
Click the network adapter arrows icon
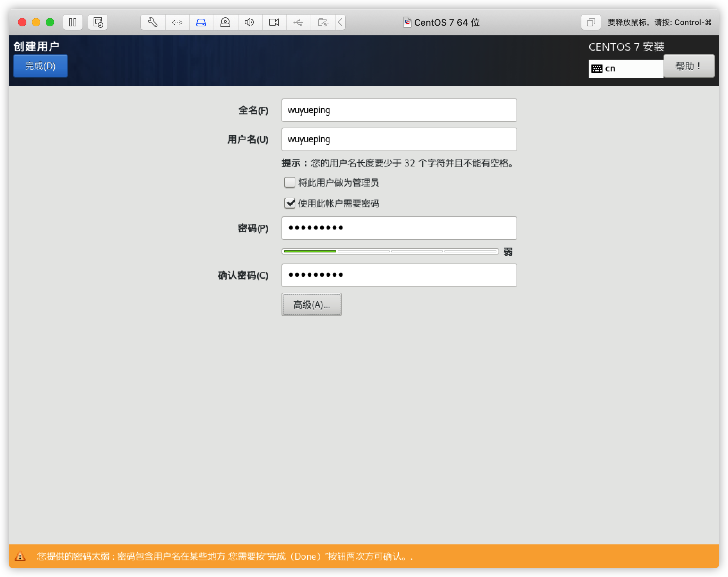tap(177, 23)
